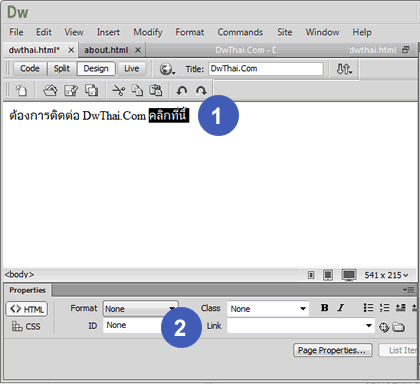Apply bold formatting in Properties
420x384 pixels.
pos(324,308)
